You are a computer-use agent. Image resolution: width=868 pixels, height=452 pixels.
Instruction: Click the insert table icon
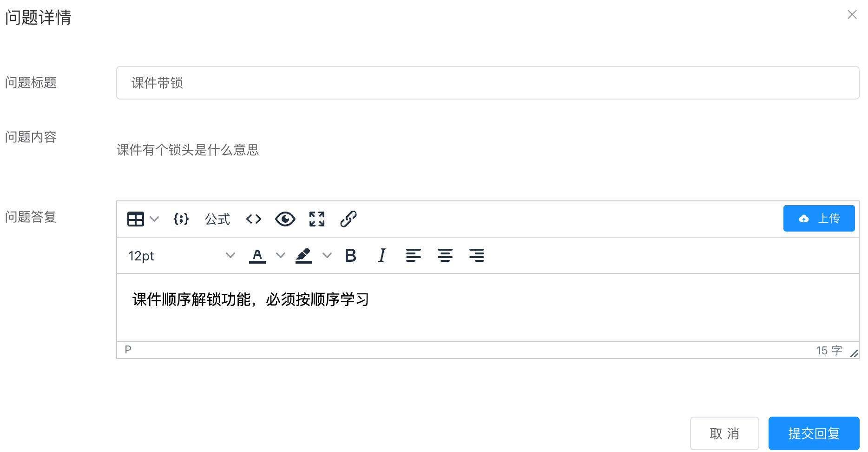136,219
